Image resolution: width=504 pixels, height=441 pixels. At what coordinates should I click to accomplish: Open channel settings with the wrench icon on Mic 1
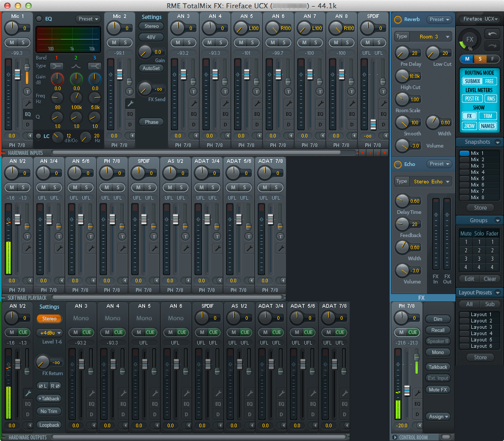[29, 102]
